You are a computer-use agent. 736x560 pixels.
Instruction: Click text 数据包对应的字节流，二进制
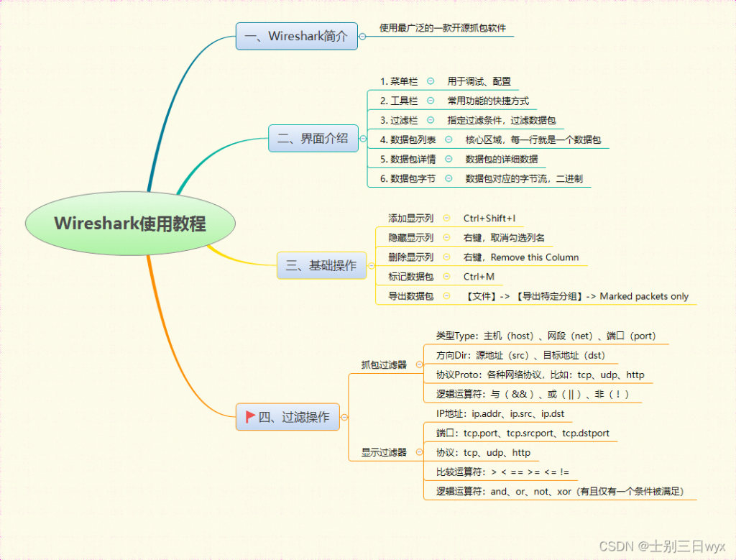(x=524, y=178)
